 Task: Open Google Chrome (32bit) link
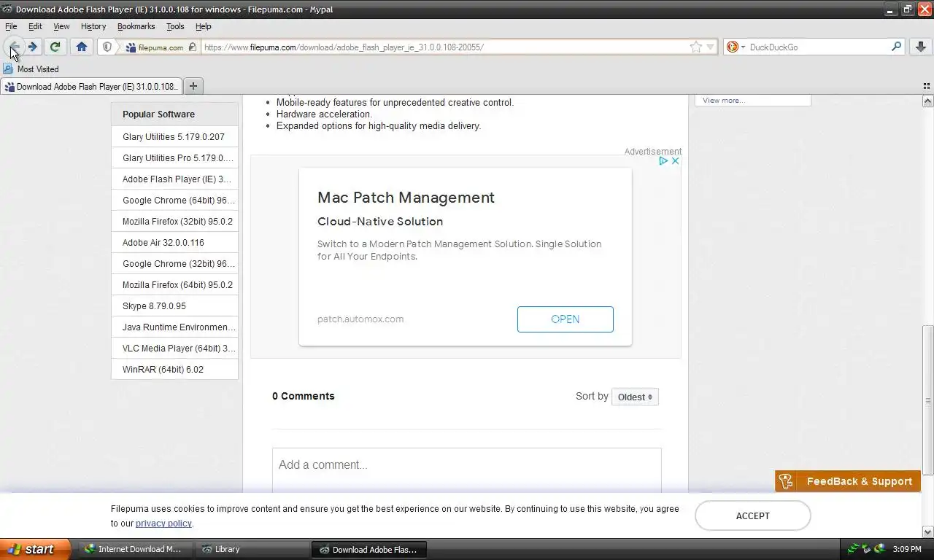pyautogui.click(x=179, y=264)
